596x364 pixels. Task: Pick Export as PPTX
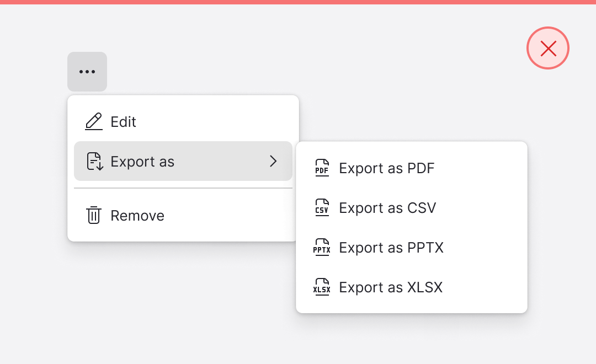pos(391,248)
